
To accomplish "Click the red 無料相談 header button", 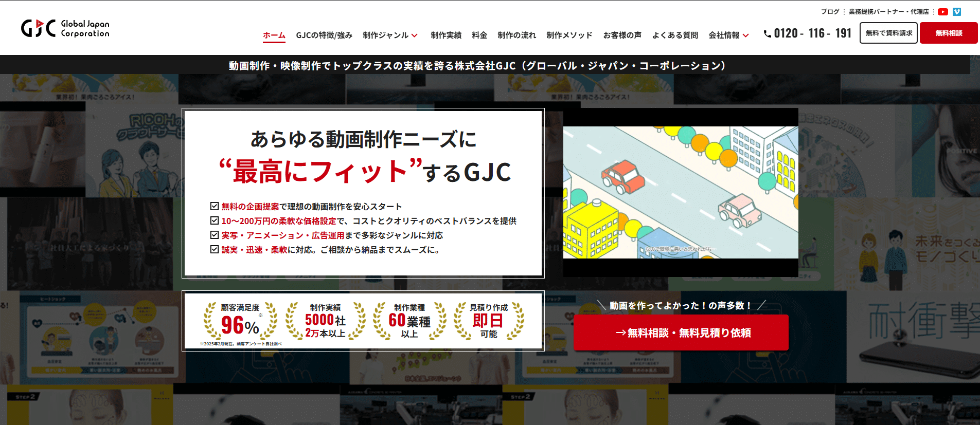I will coord(949,33).
